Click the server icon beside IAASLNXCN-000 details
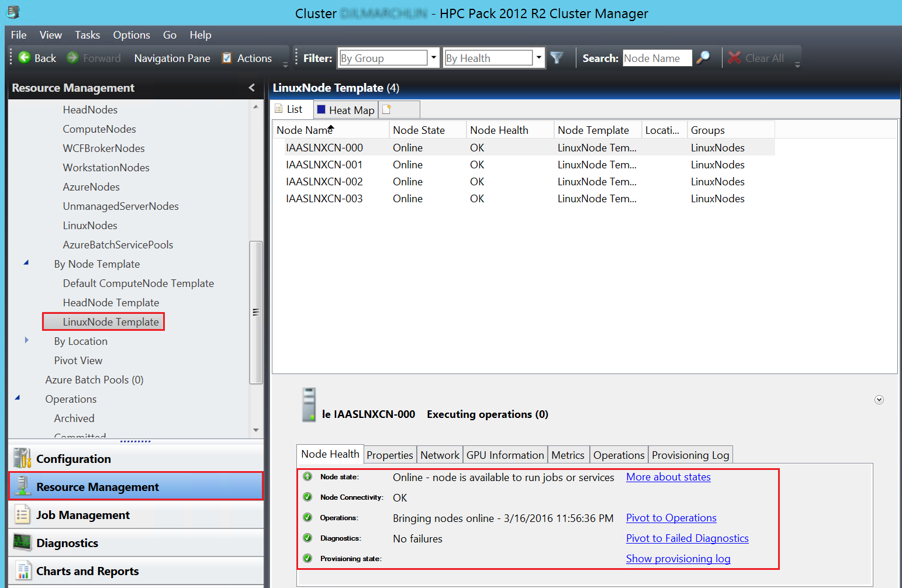Image resolution: width=902 pixels, height=588 pixels. click(309, 404)
